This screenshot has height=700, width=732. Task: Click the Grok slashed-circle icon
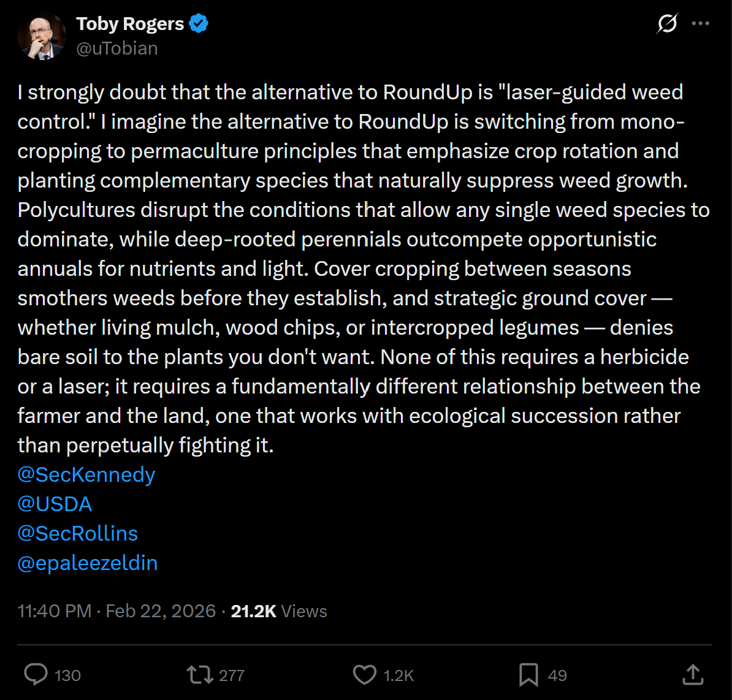(667, 24)
